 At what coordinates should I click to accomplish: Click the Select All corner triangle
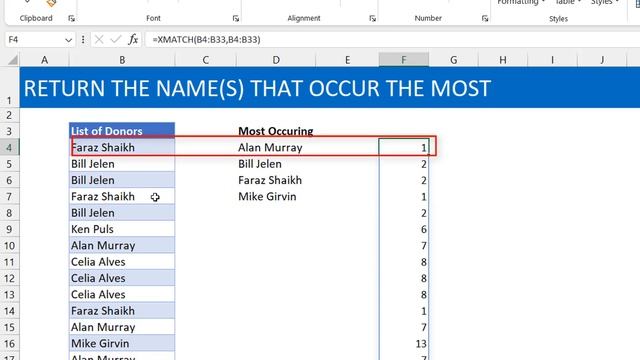point(13,60)
